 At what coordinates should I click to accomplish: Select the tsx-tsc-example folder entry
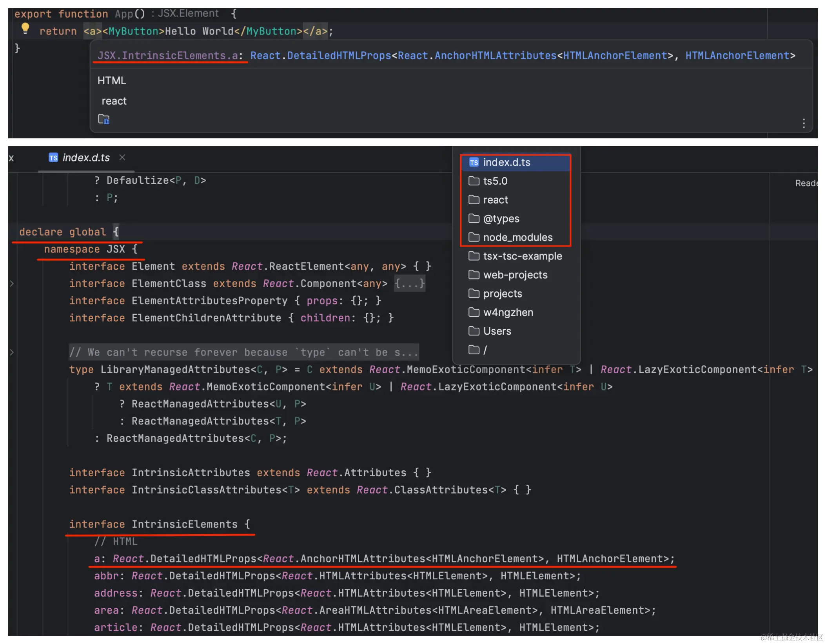(x=522, y=256)
